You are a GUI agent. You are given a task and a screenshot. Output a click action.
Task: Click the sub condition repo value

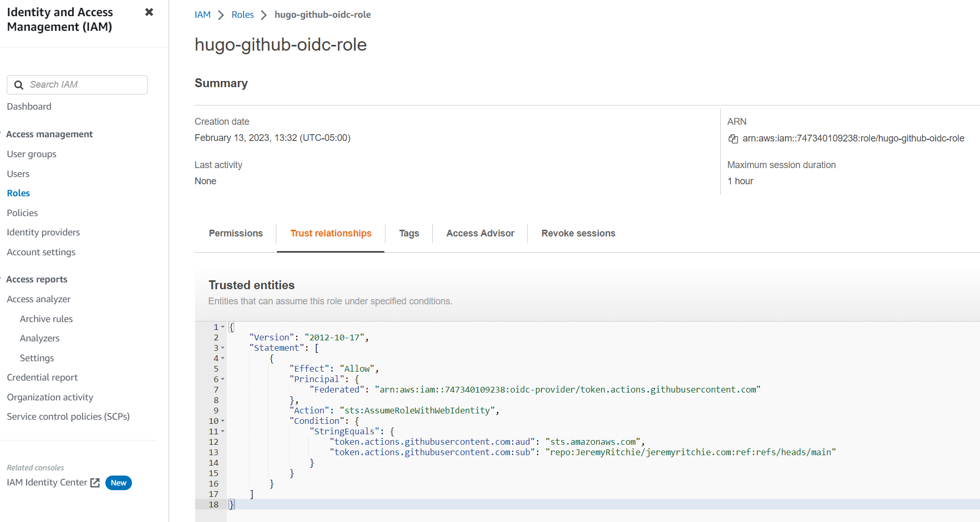pyautogui.click(x=691, y=453)
